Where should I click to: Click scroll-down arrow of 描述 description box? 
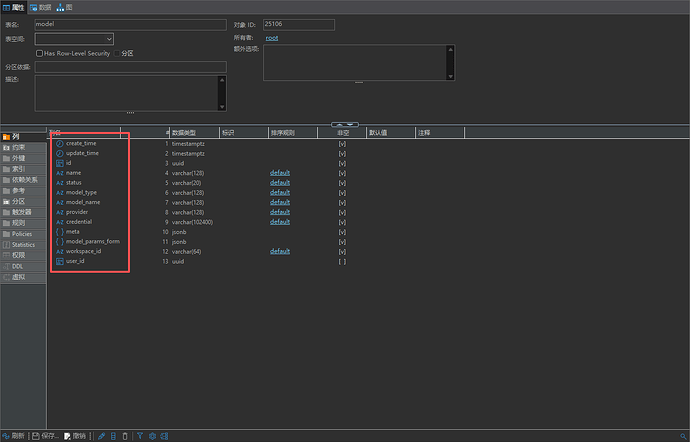point(222,107)
